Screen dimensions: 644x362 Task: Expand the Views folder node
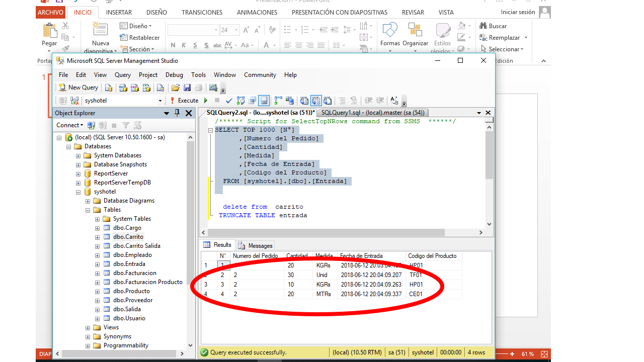[x=88, y=327]
